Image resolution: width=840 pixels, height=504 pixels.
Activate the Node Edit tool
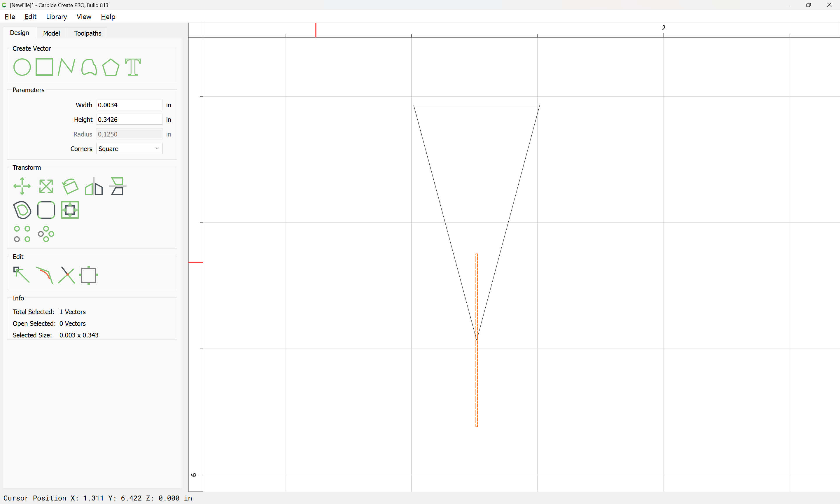tap(21, 275)
